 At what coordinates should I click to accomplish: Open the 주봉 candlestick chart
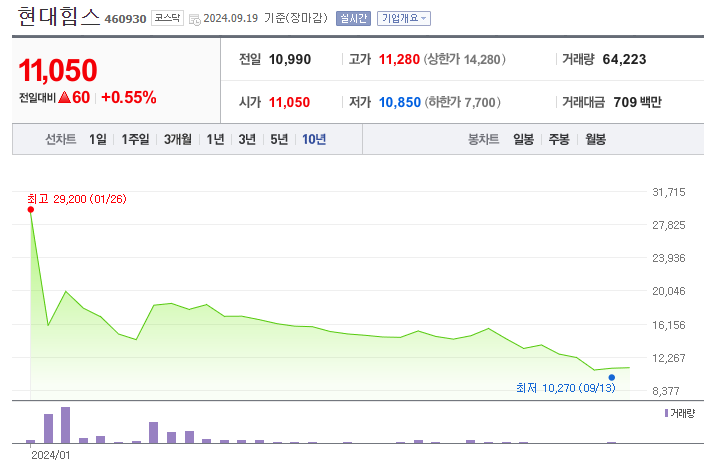click(559, 140)
